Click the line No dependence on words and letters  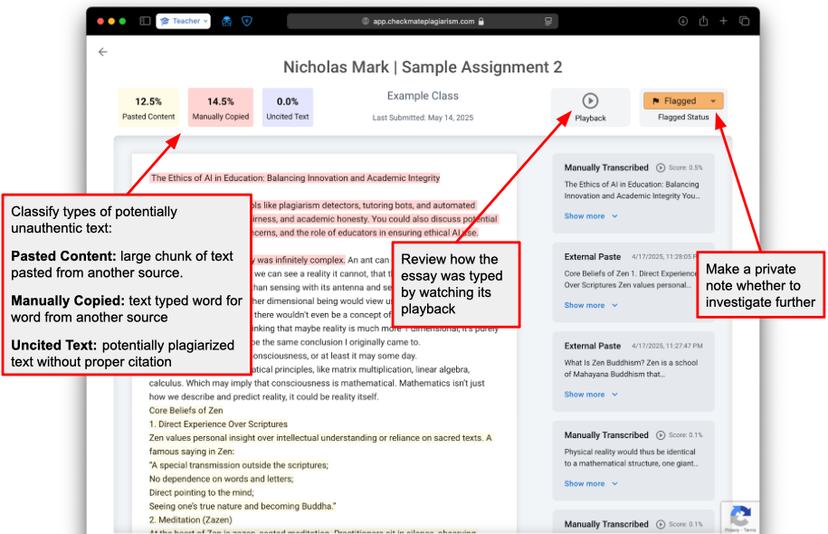point(221,479)
